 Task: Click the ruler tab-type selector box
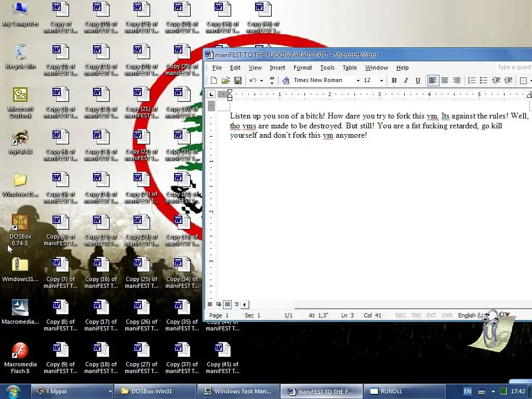pyautogui.click(x=211, y=95)
